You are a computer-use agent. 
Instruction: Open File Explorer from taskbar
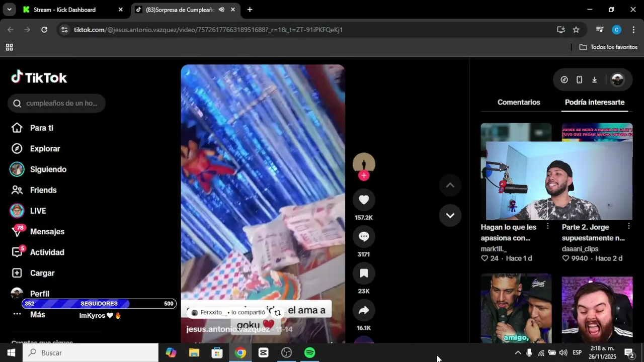point(194,352)
